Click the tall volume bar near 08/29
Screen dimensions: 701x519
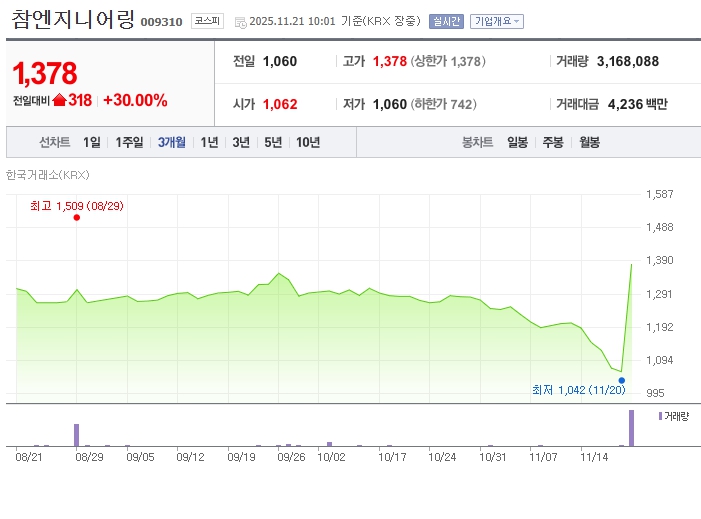[76, 435]
